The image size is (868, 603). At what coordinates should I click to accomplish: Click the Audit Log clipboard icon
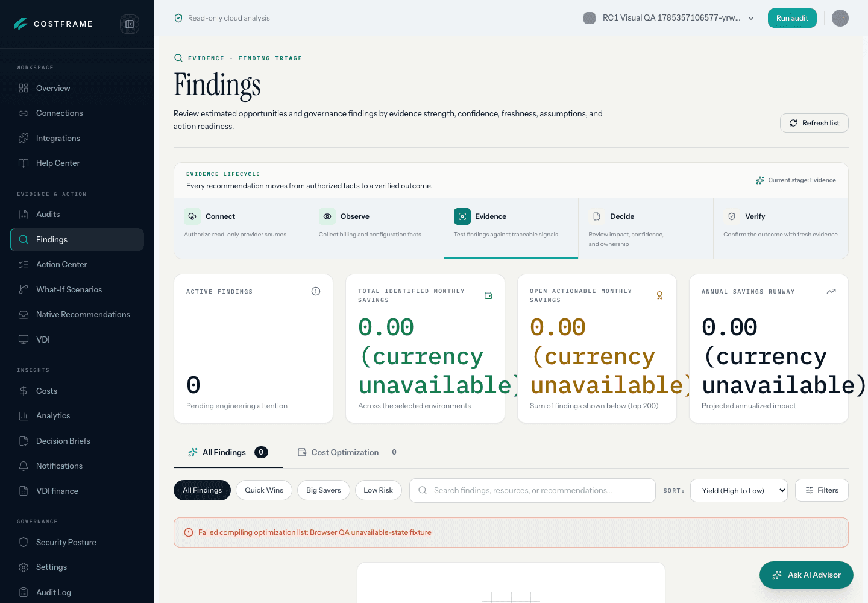point(24,592)
